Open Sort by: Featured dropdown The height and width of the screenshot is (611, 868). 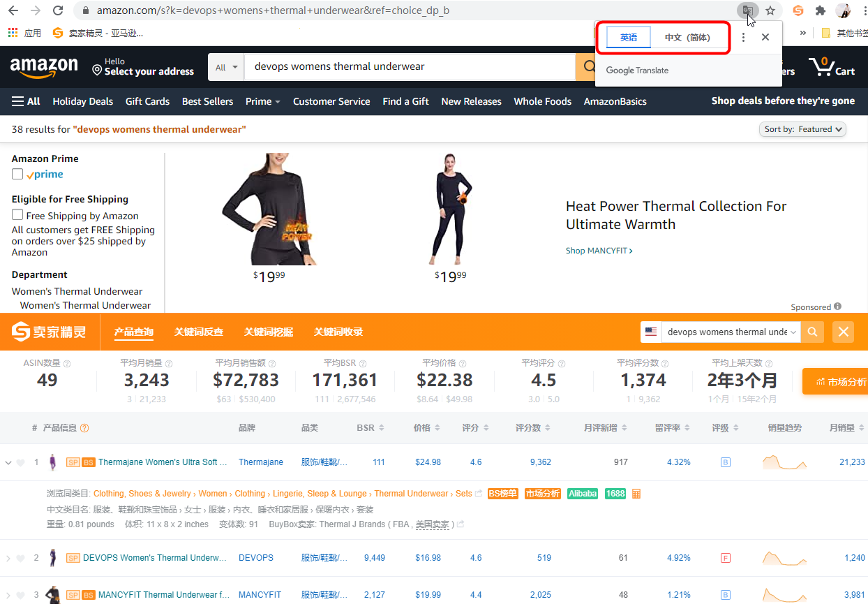802,129
